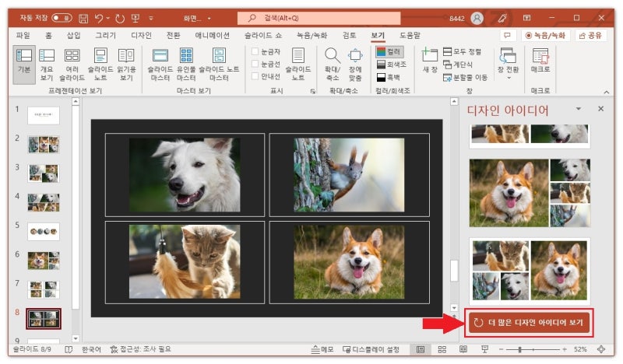The height and width of the screenshot is (364, 623).
Task: Select slide 2 thumbnail
Action: [x=44, y=144]
